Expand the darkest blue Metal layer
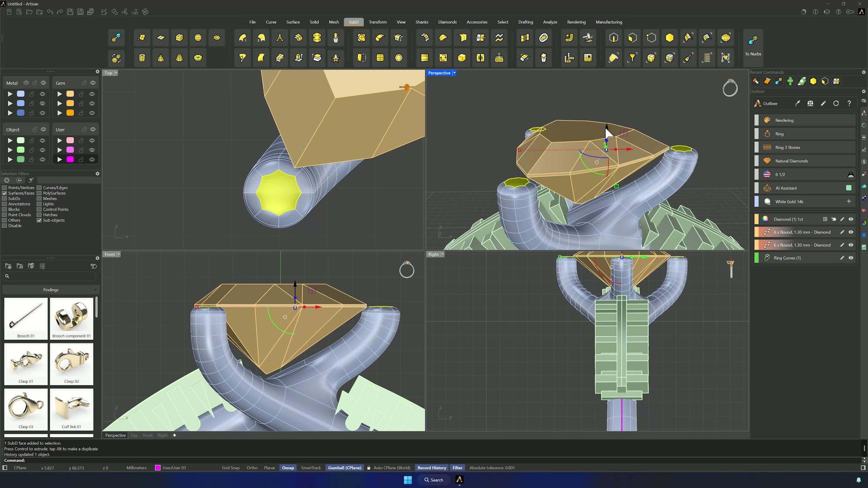Image resolution: width=868 pixels, height=488 pixels. (x=10, y=113)
